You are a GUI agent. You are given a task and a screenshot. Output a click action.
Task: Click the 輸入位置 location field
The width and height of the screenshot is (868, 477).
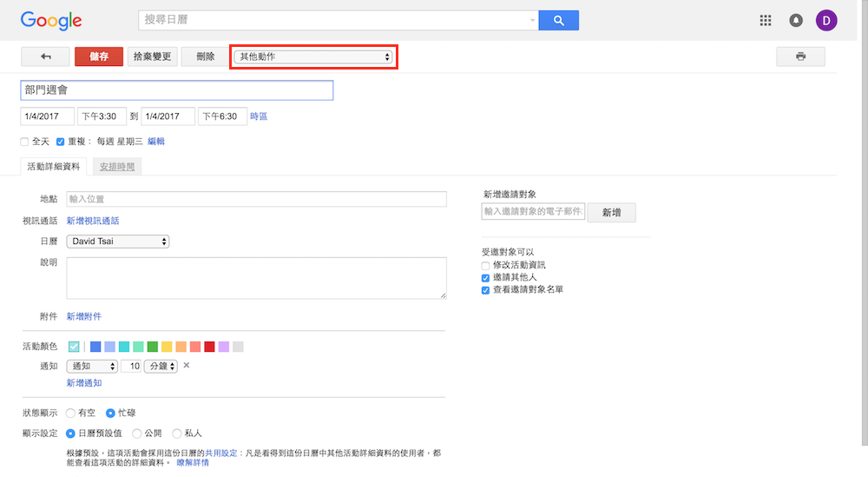[x=256, y=200]
